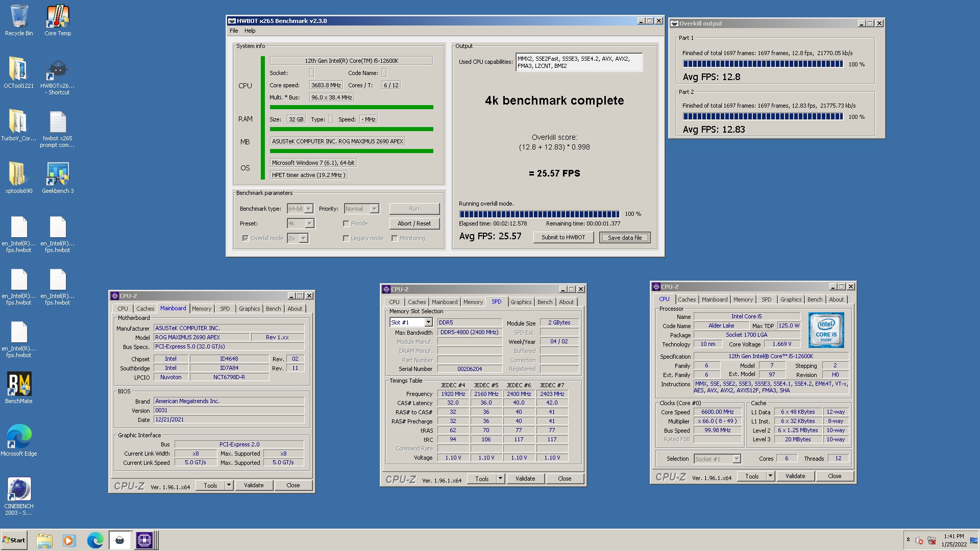Switch to CPU tab in left CPU-Z window
The image size is (980, 551).
(123, 309)
